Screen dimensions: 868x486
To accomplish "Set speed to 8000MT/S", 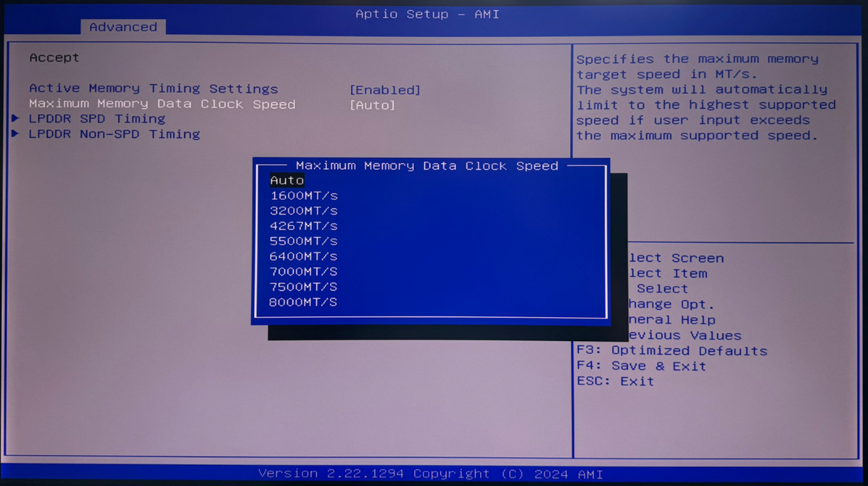I will (x=303, y=301).
